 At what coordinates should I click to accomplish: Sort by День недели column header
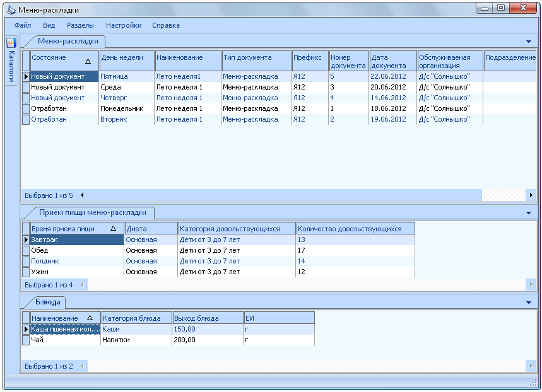127,61
